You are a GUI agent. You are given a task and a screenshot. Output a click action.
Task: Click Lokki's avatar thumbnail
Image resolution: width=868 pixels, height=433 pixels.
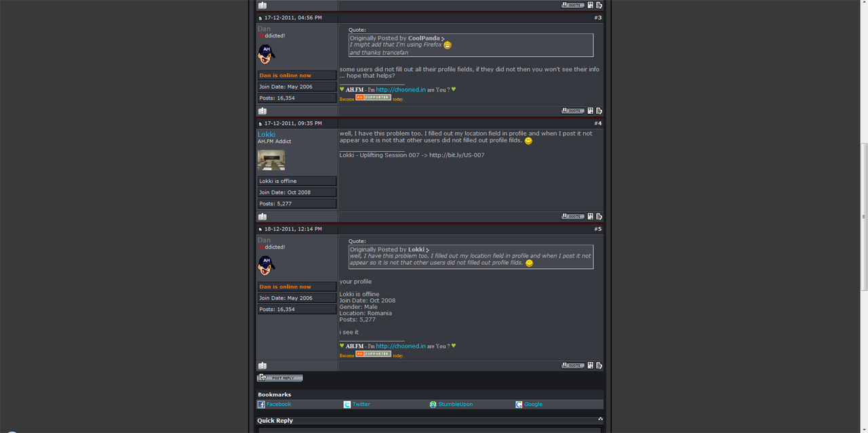[x=271, y=160]
